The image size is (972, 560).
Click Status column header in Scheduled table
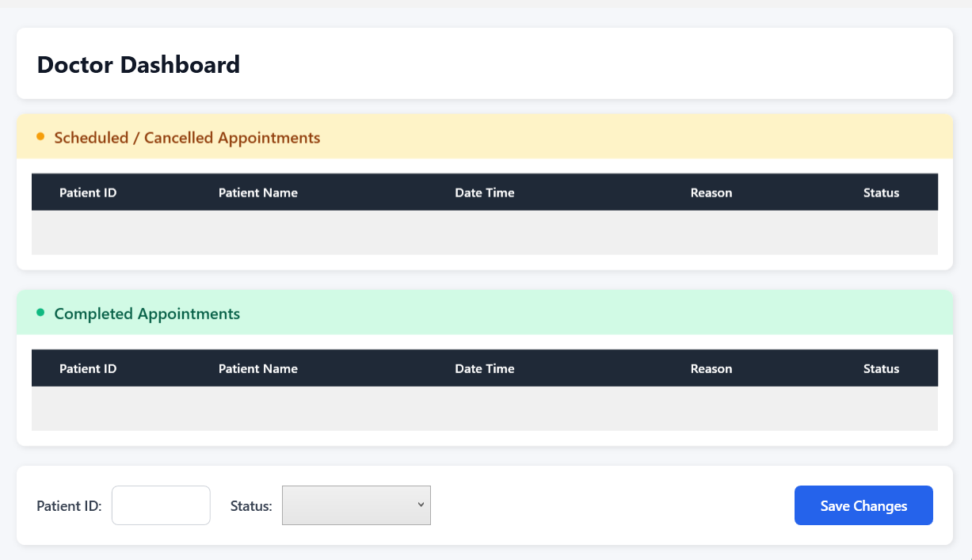tap(881, 192)
